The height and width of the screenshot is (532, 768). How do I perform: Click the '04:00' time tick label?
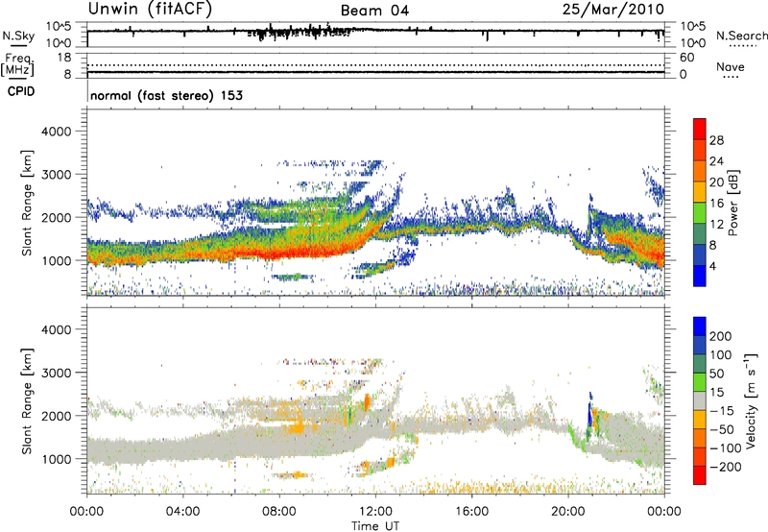183,512
